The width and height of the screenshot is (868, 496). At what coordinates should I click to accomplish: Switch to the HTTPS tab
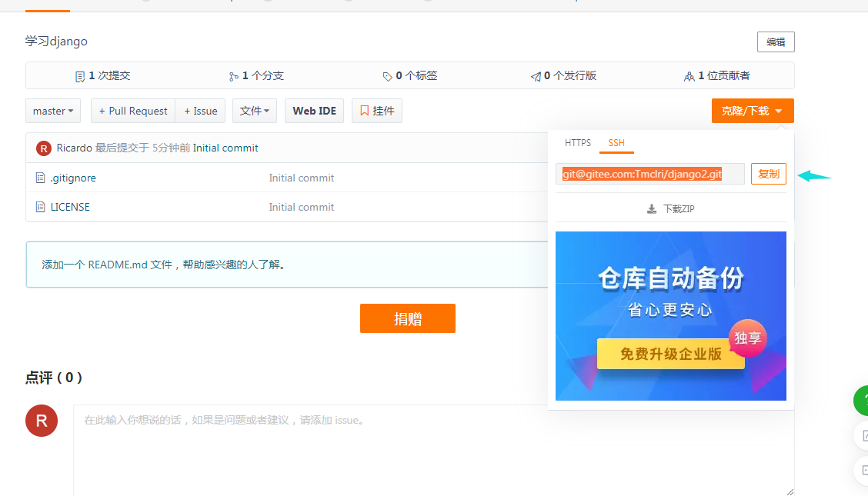point(577,143)
